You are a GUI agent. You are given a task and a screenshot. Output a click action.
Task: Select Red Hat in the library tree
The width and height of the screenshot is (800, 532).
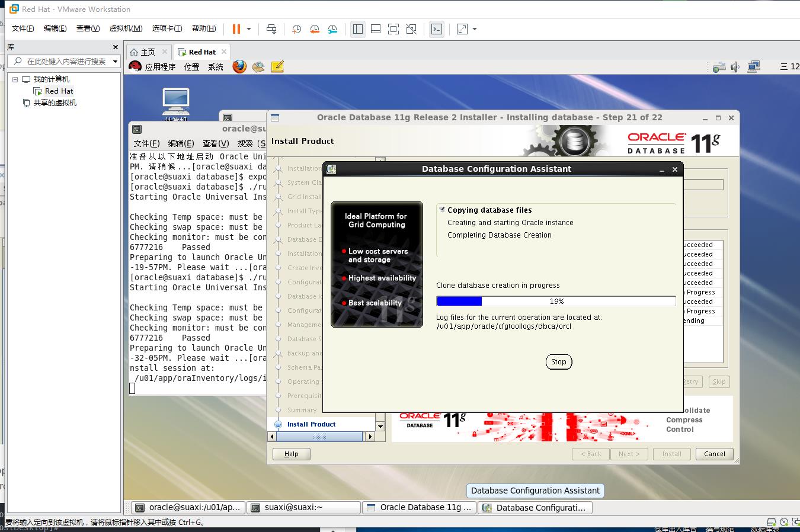pos(59,91)
